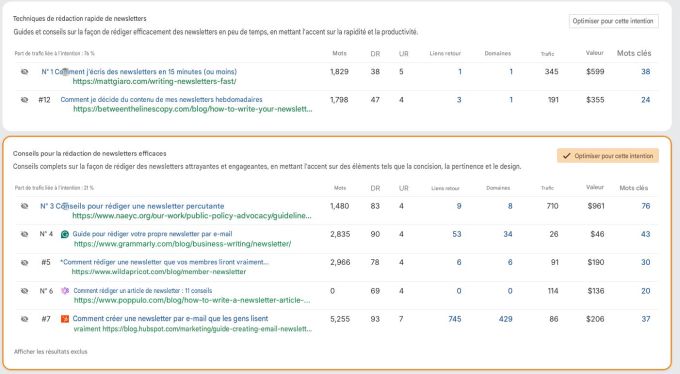Click keywords value 76 for naeyc.org

[646, 206]
